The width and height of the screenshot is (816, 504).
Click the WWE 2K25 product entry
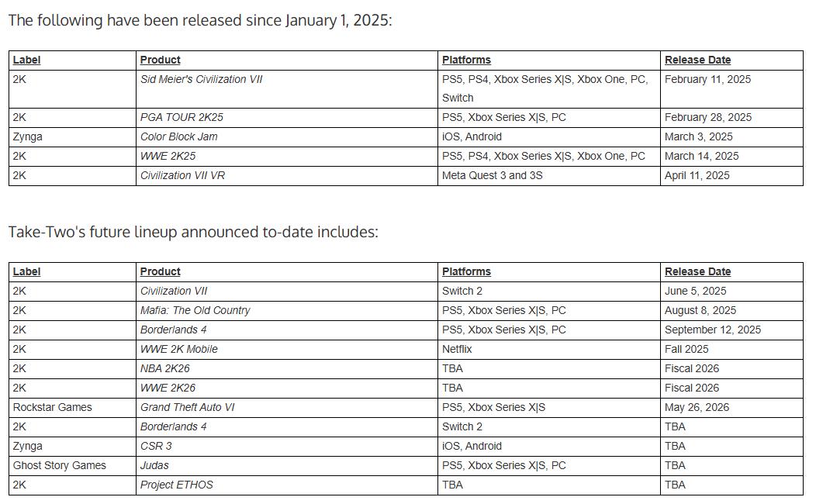pyautogui.click(x=168, y=156)
